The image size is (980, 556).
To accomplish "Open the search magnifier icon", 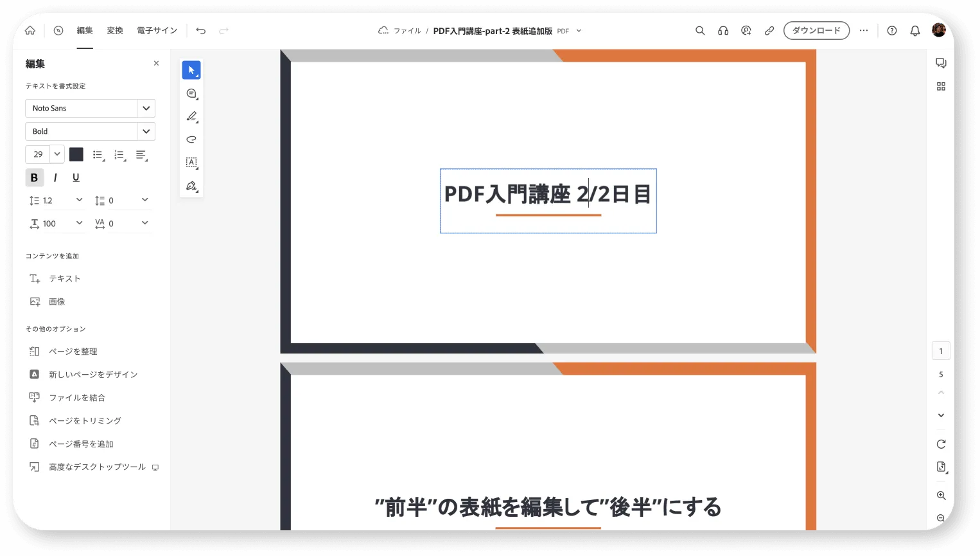I will tap(700, 30).
